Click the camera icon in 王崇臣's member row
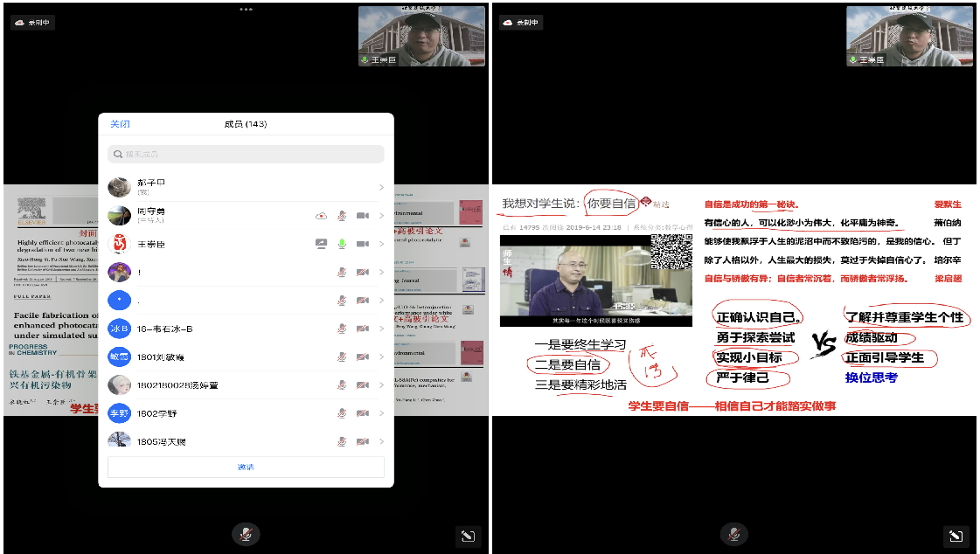The width and height of the screenshot is (980, 554). coord(362,244)
